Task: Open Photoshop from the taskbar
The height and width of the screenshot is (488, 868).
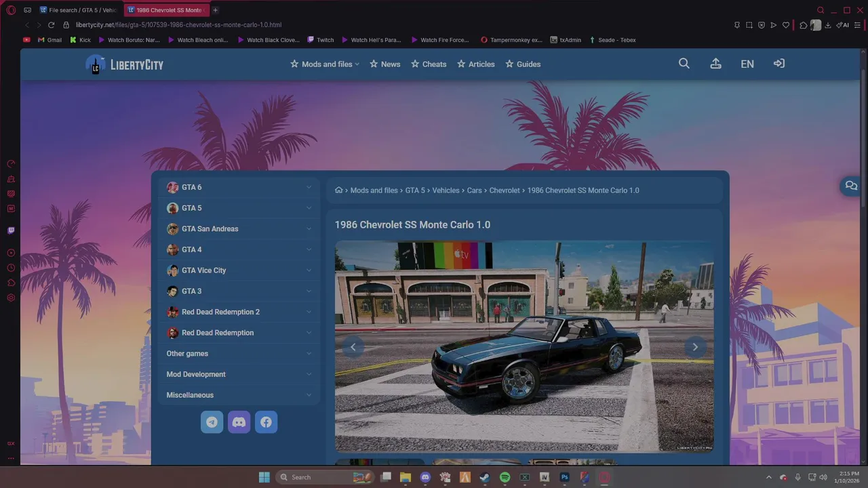Action: point(564,477)
